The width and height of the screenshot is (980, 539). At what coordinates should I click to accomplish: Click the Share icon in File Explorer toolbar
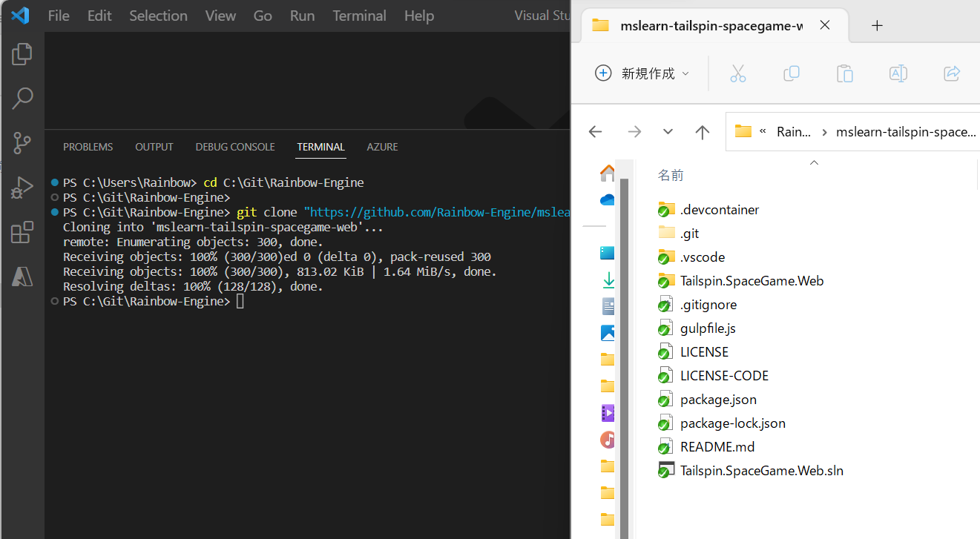[x=952, y=73]
